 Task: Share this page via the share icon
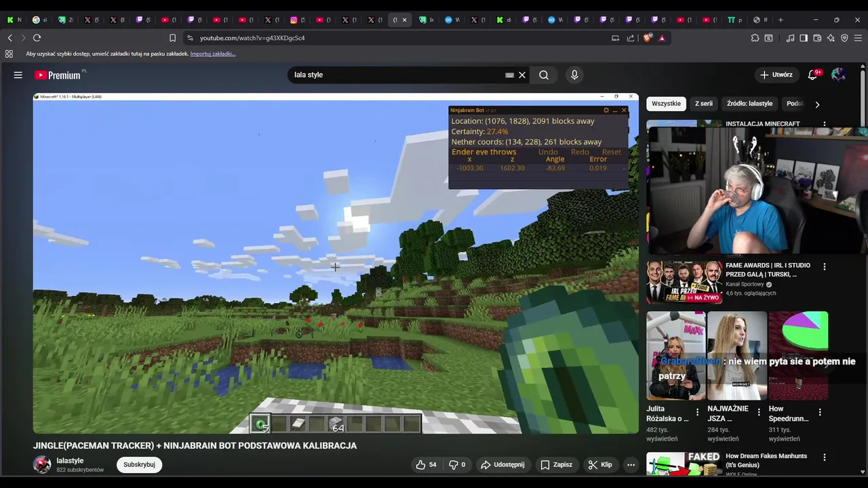click(631, 38)
